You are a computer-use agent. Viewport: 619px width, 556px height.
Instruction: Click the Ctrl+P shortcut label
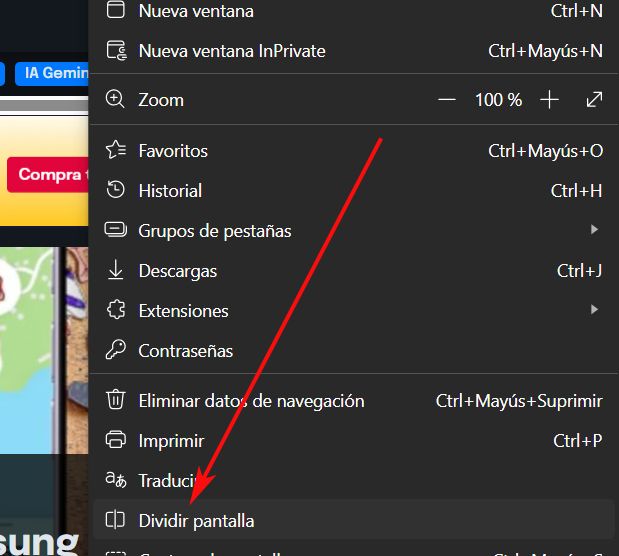point(578,441)
